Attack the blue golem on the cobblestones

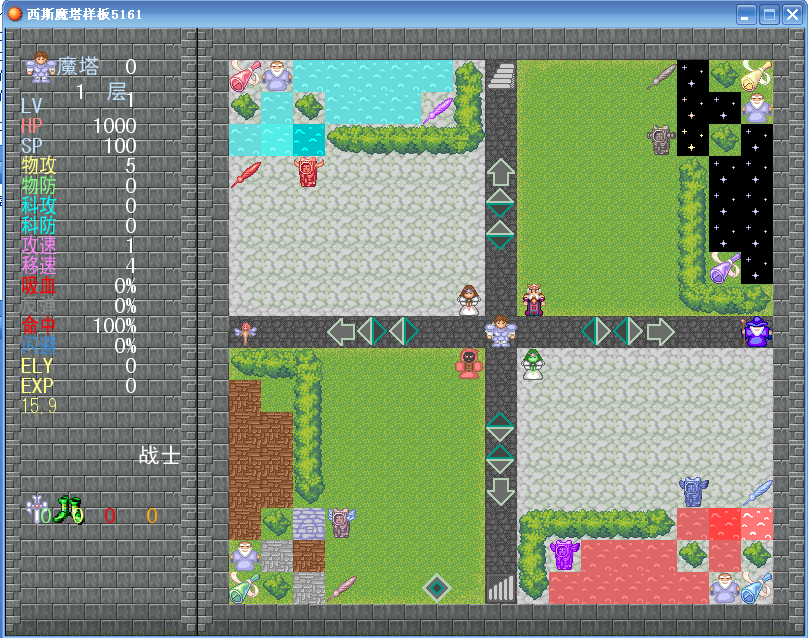pos(693,492)
